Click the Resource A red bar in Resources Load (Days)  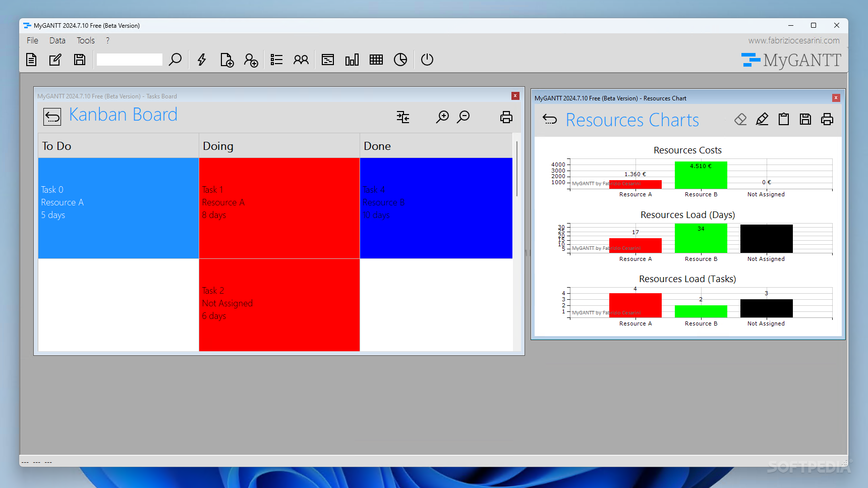tap(635, 246)
